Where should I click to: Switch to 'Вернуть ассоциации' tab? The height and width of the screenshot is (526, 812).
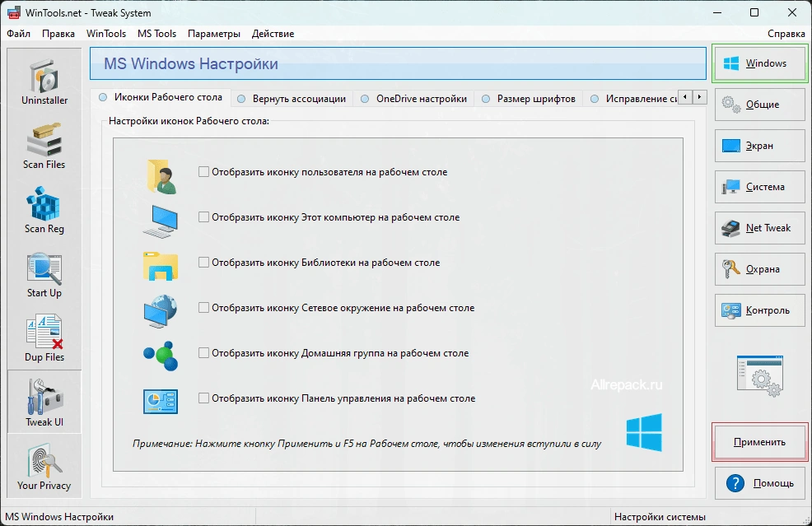[x=292, y=98]
